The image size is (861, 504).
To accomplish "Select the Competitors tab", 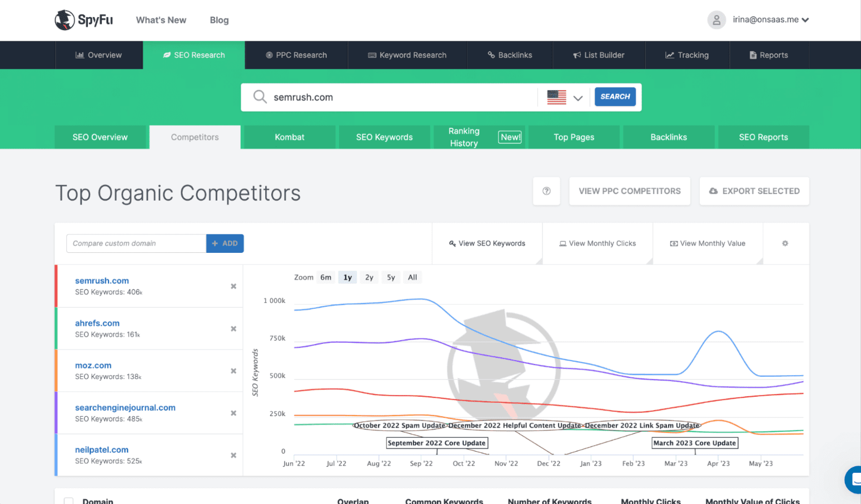I will [195, 137].
